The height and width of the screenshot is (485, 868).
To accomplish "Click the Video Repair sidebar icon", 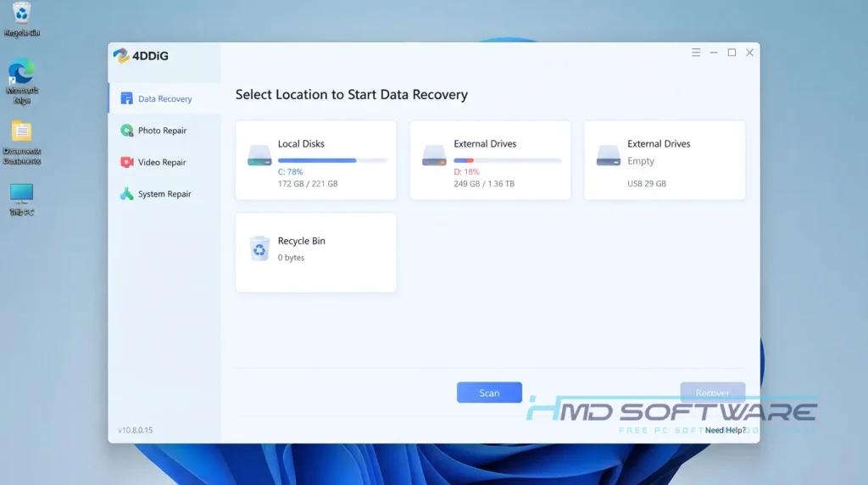I will click(127, 162).
